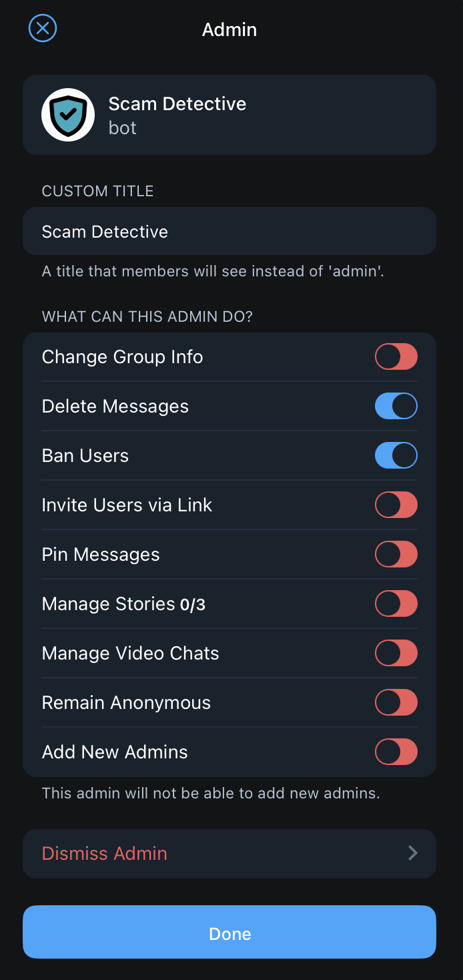Select the Dismiss Admin option
The image size is (463, 980).
coord(104,853)
